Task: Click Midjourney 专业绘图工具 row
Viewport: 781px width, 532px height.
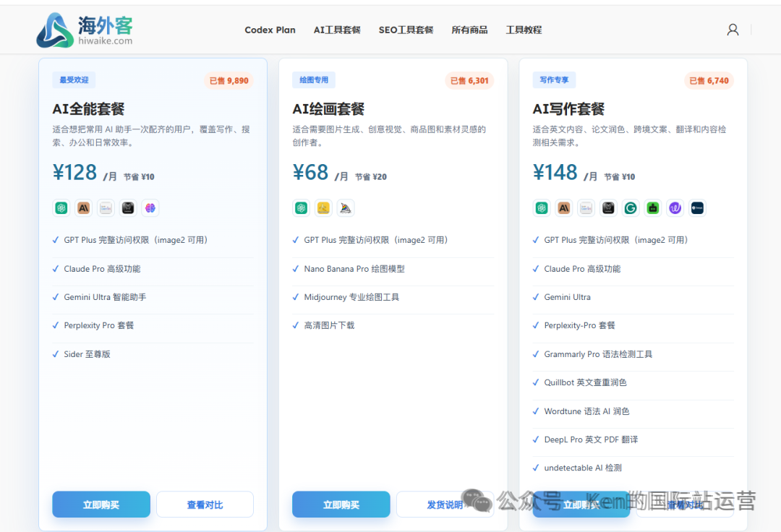Action: click(393, 297)
